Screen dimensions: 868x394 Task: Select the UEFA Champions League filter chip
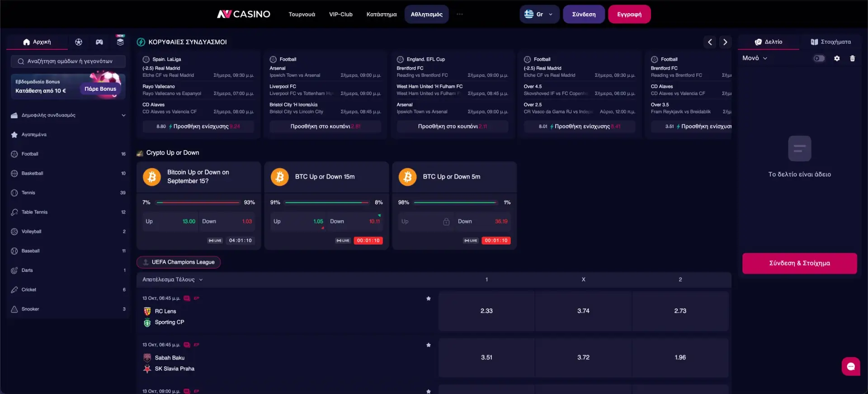coord(179,262)
